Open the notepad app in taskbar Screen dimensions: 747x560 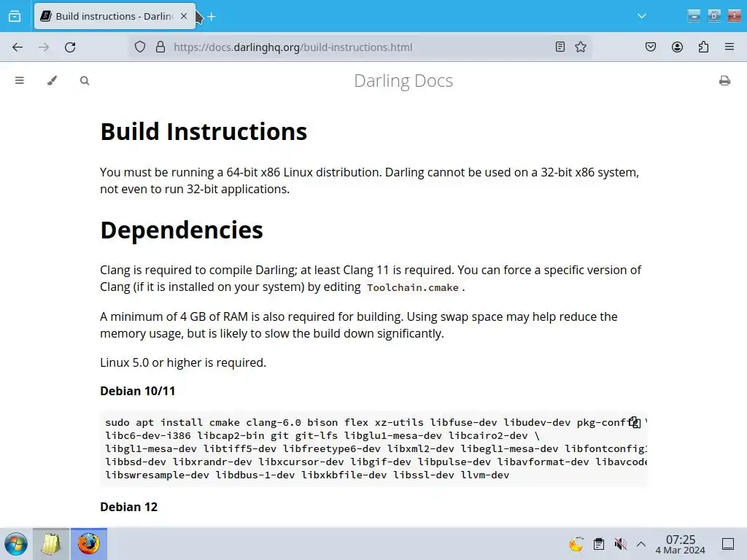tap(51, 544)
